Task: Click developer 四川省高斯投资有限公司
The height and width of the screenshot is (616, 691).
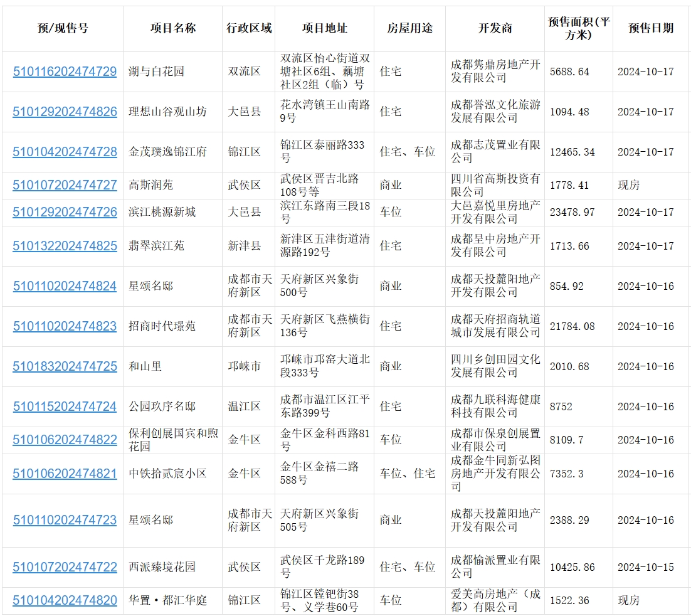Action: 495,185
